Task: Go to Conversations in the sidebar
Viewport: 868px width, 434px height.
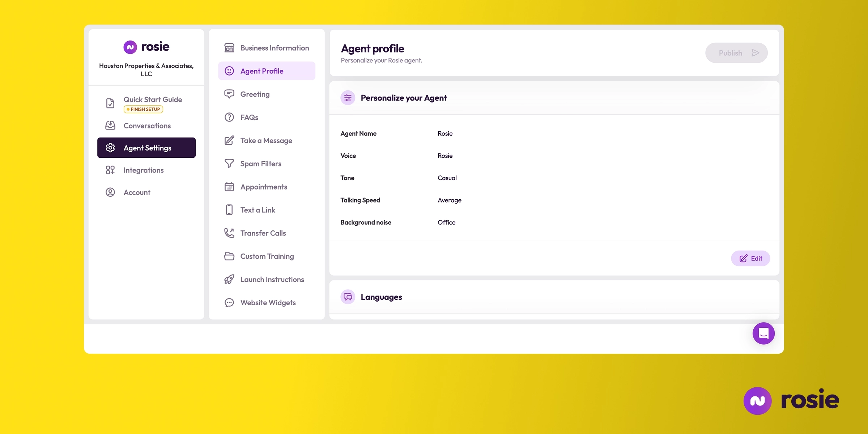Action: [146, 125]
